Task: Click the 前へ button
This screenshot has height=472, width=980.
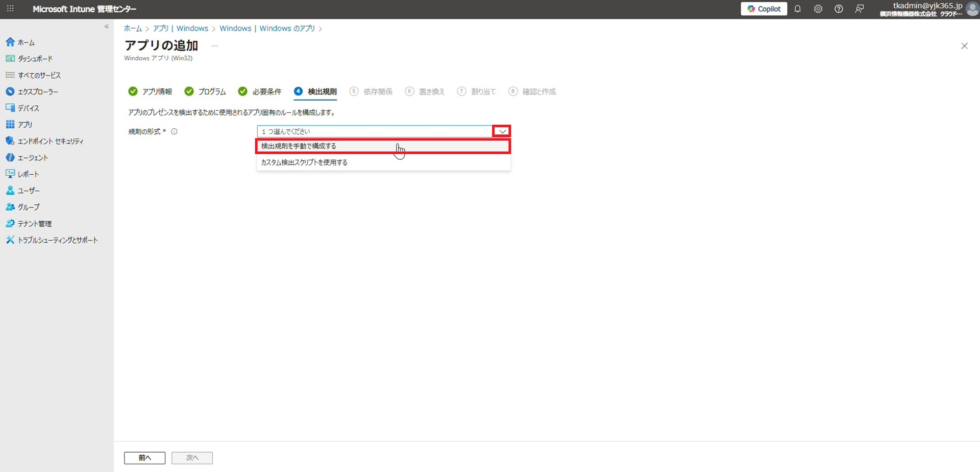Action: coord(144,458)
